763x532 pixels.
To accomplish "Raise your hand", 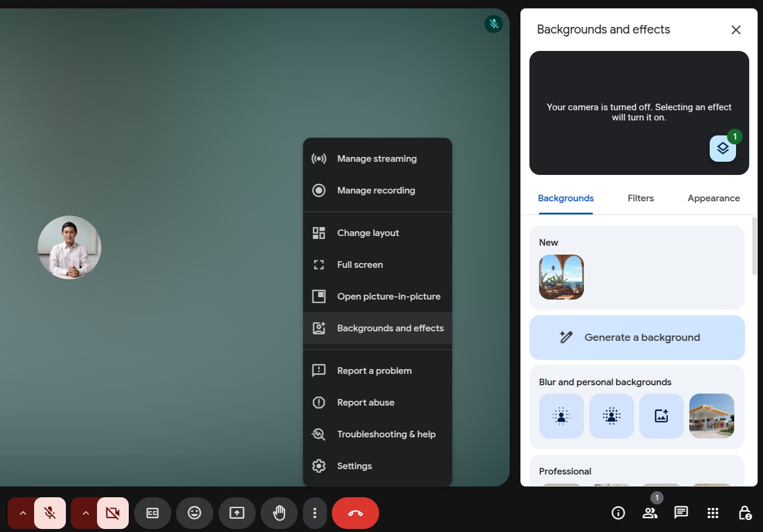I will coord(279,513).
